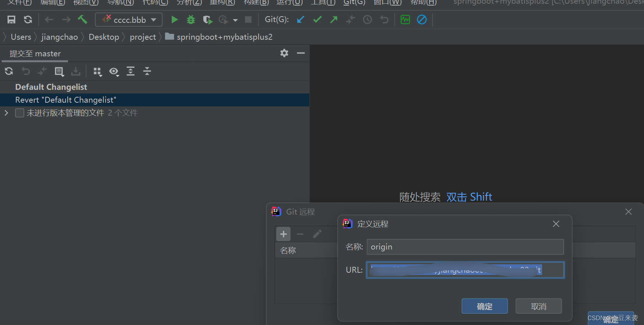
Task: Cancel with the 取消 button
Action: pos(538,306)
